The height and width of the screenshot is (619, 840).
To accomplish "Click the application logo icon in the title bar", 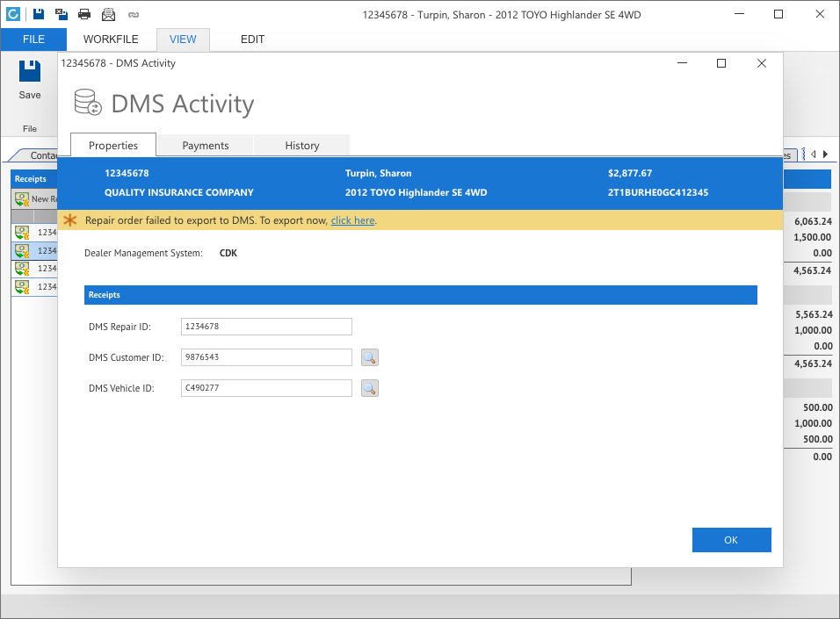I will [x=13, y=14].
